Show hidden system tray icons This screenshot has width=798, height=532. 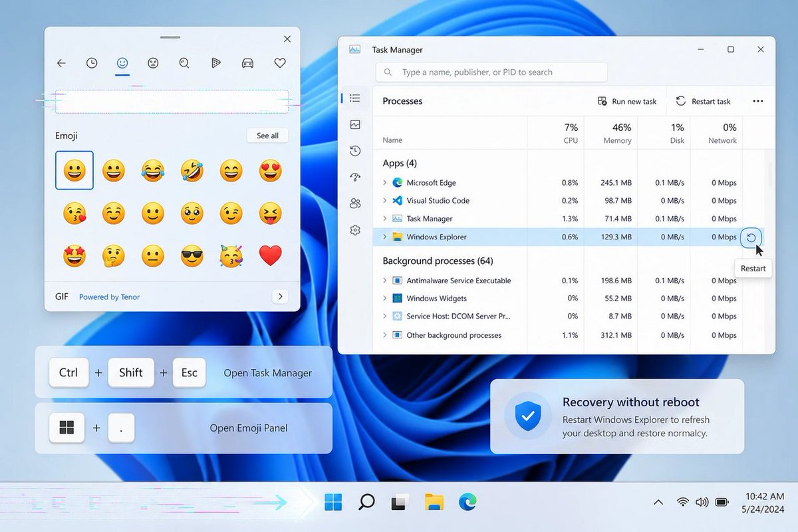658,502
